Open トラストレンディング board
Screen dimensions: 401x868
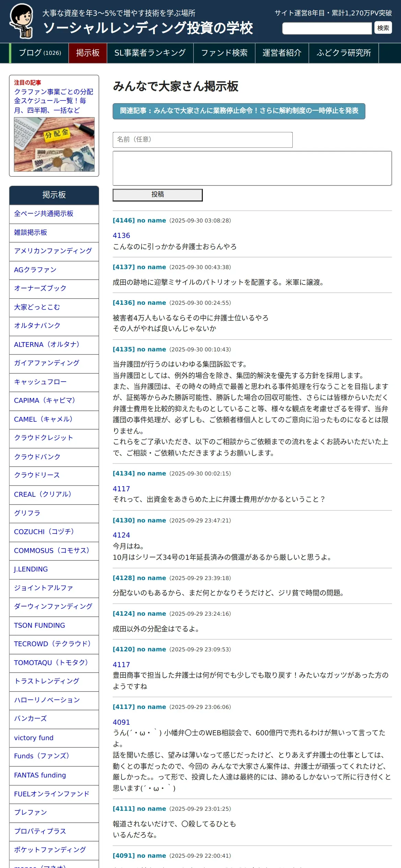[54, 682]
